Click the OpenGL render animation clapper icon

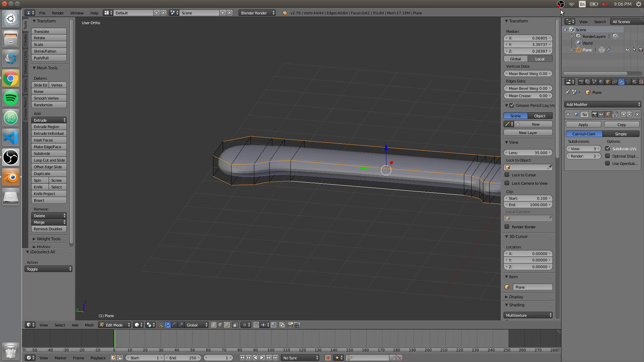point(297,325)
